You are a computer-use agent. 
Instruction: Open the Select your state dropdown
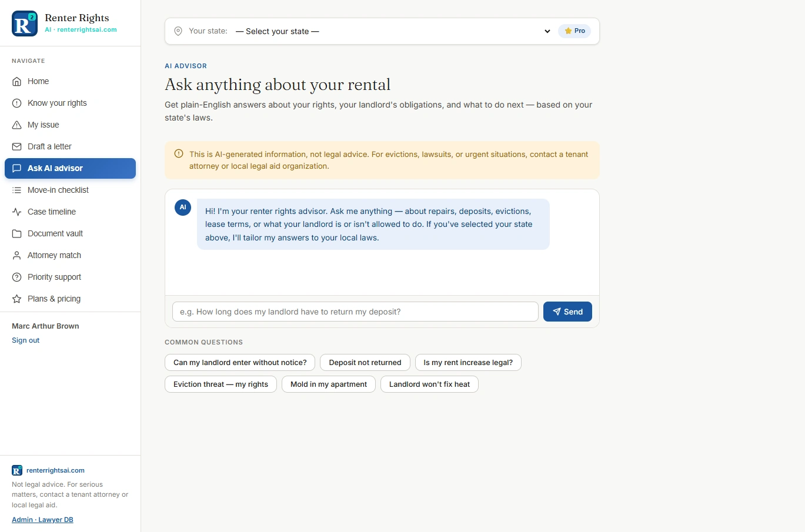[x=392, y=31]
